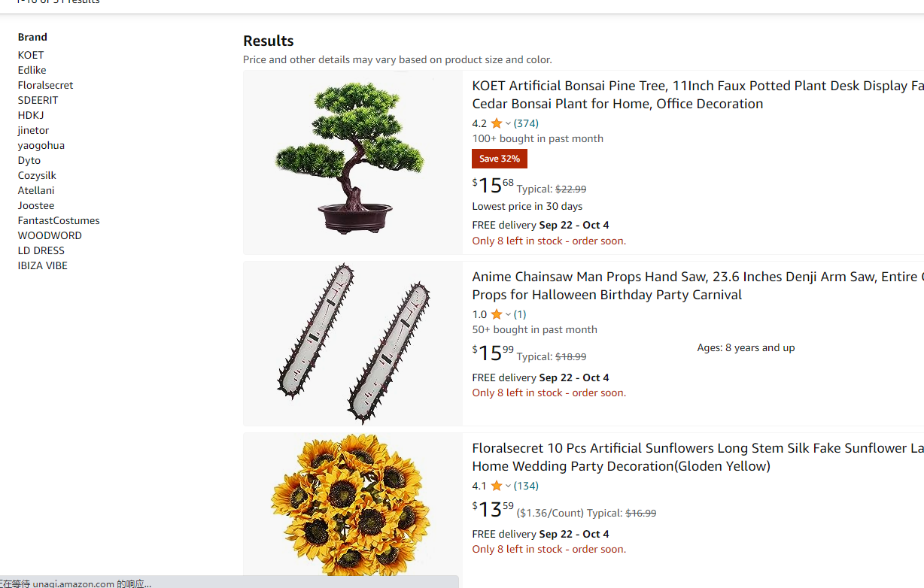The image size is (924, 588).
Task: Select IBIZA VIBE brand filter
Action: click(43, 265)
